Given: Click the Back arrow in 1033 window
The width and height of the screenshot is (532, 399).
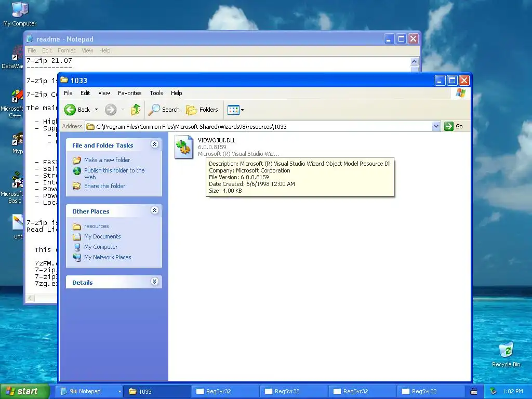Looking at the screenshot, I should pos(70,110).
